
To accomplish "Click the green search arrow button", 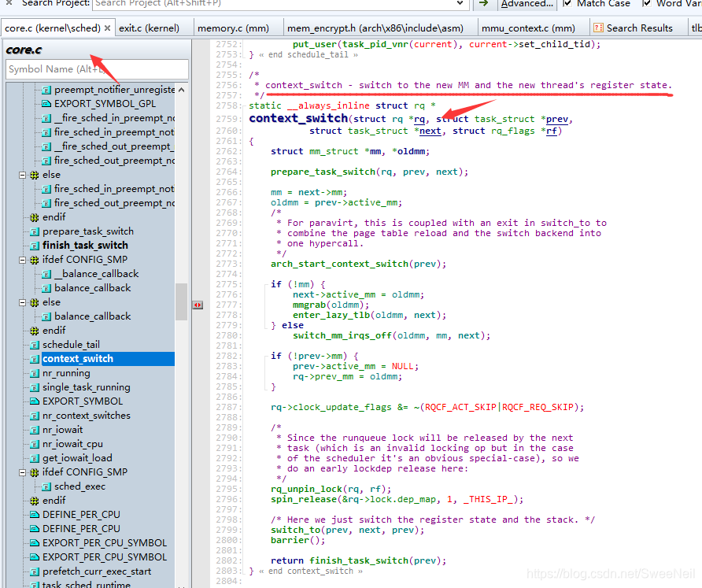I will coord(483,4).
